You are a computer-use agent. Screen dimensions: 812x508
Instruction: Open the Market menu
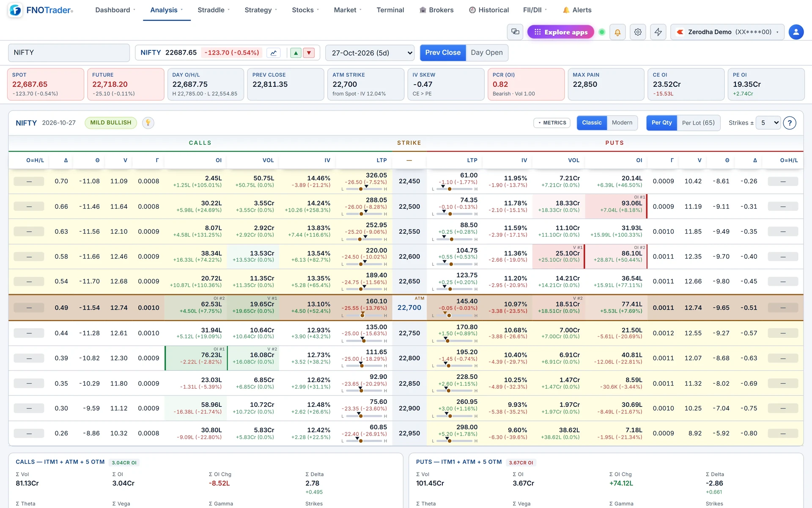348,10
